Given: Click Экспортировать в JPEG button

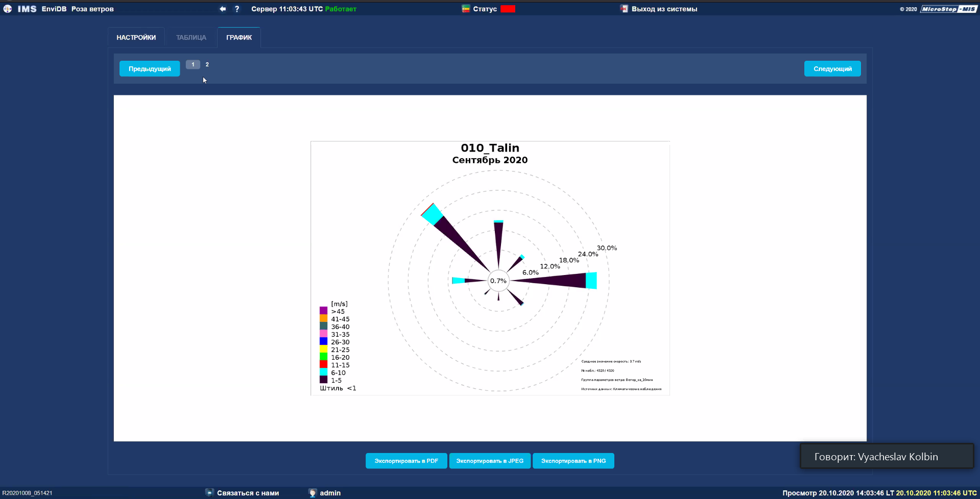Looking at the screenshot, I should (x=490, y=461).
